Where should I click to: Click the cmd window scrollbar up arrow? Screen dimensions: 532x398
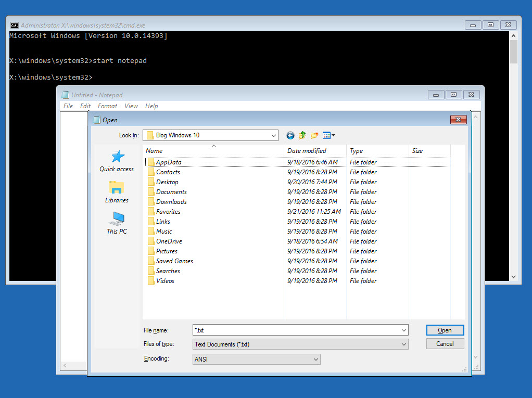click(513, 36)
